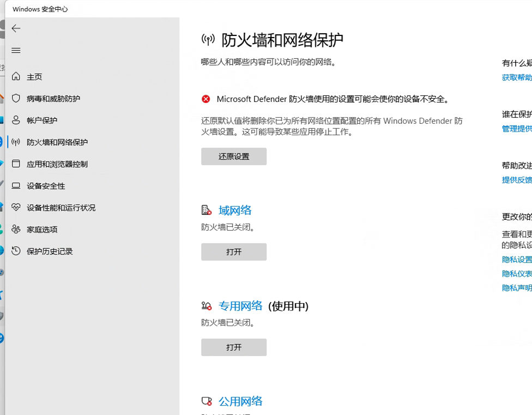Click the window icon for 应用和浏览器控制
The height and width of the screenshot is (415, 532).
[x=16, y=164]
